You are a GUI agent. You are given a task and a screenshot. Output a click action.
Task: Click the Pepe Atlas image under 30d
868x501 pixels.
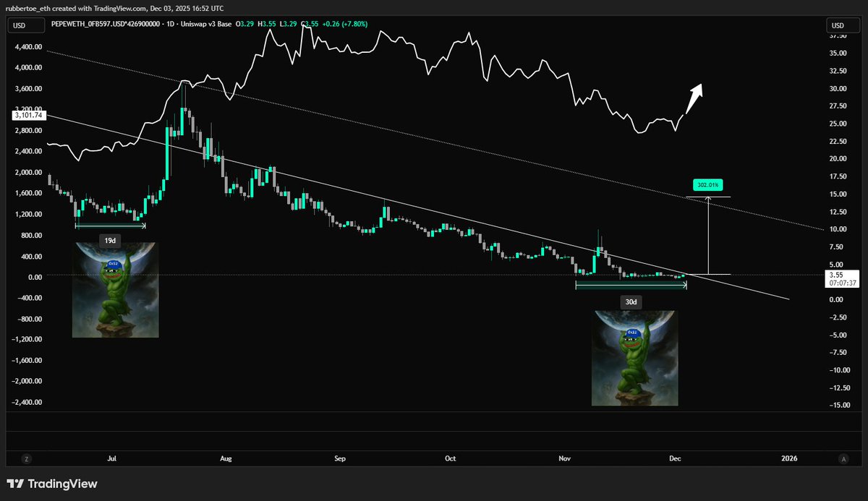pos(634,358)
